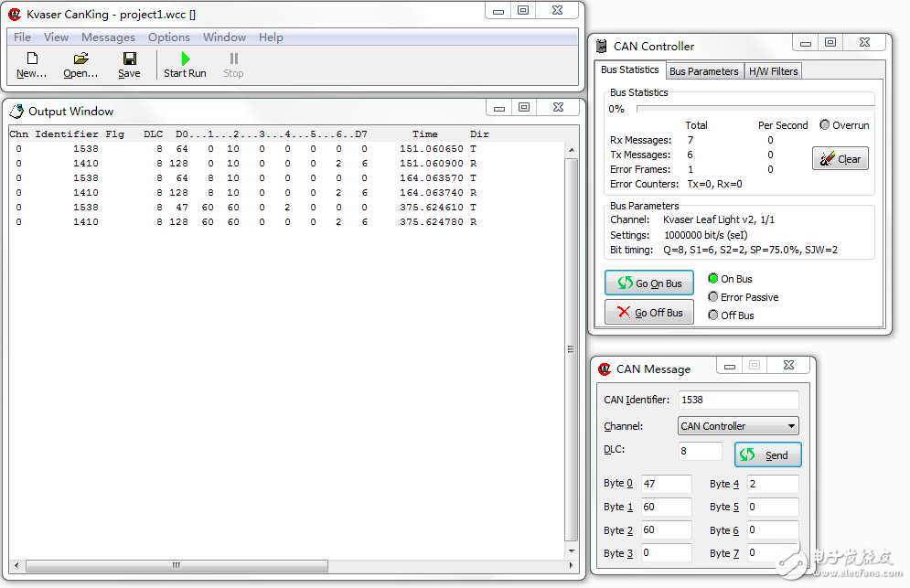This screenshot has width=910, height=588.
Task: Click Go Off Bus button
Action: (x=649, y=312)
